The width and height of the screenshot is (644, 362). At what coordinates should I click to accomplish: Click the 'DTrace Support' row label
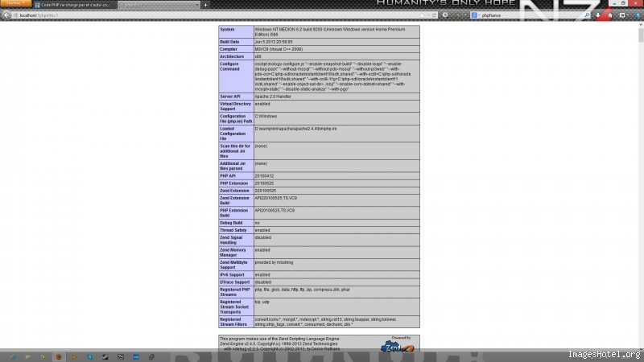point(234,282)
